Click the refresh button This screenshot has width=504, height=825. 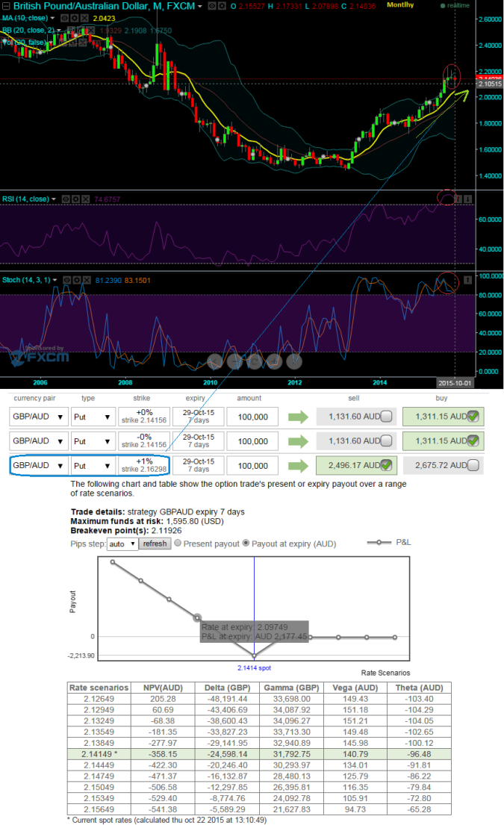(x=155, y=544)
